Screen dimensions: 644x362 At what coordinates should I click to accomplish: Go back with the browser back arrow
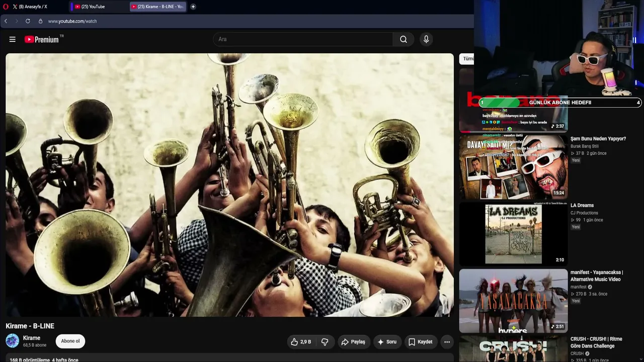coord(6,21)
